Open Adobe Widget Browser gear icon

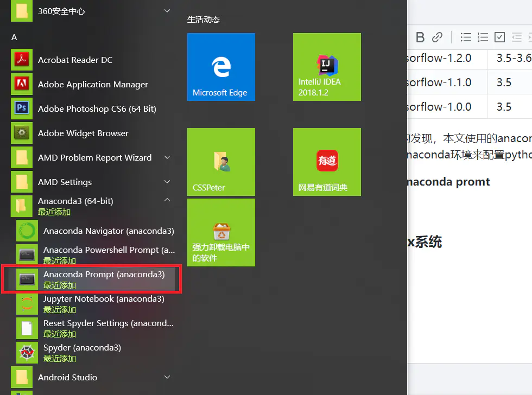(22, 133)
